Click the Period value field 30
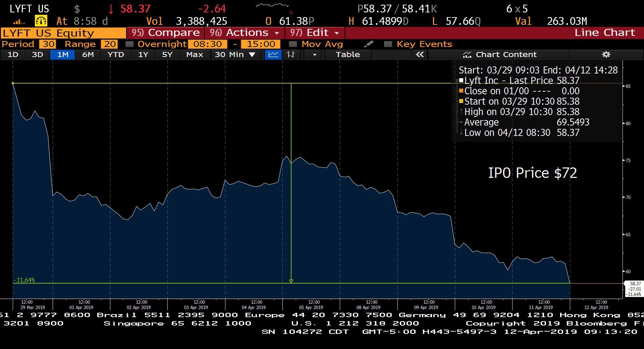This screenshot has height=349, width=644. pyautogui.click(x=48, y=44)
